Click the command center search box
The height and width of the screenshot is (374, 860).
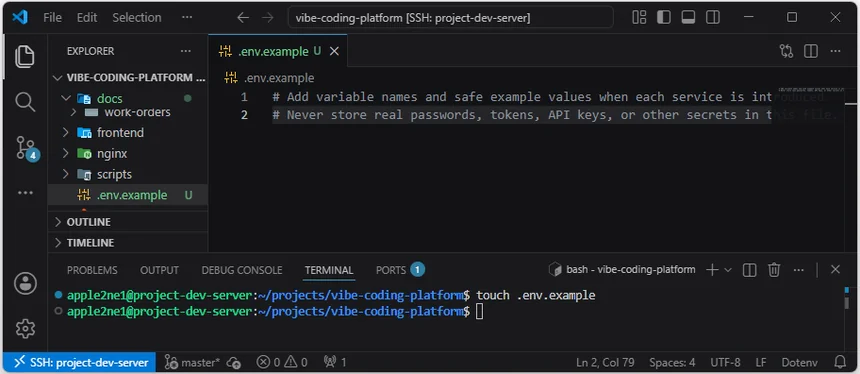click(x=450, y=18)
